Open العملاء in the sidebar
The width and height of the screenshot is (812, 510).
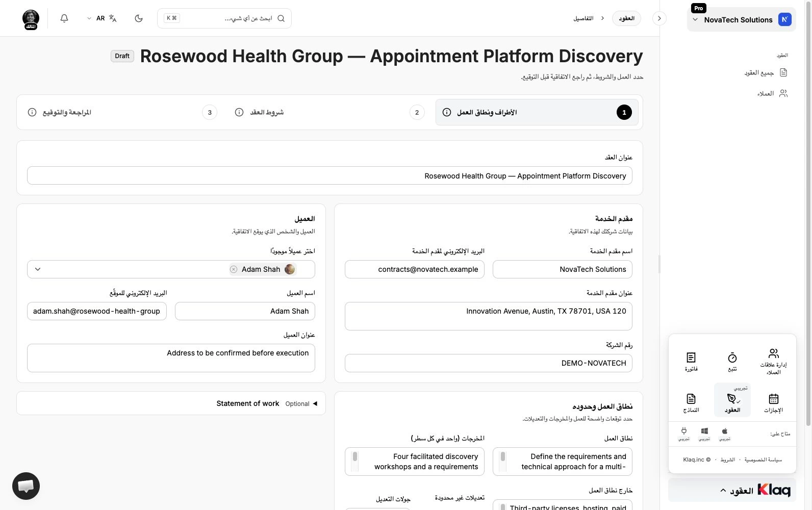click(772, 93)
